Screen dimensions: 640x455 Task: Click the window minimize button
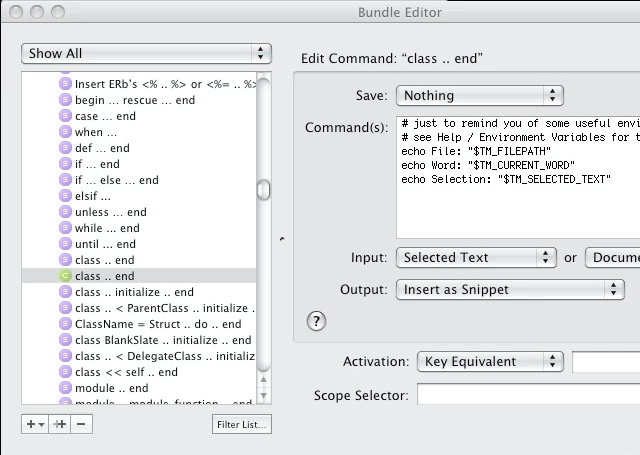tap(37, 12)
